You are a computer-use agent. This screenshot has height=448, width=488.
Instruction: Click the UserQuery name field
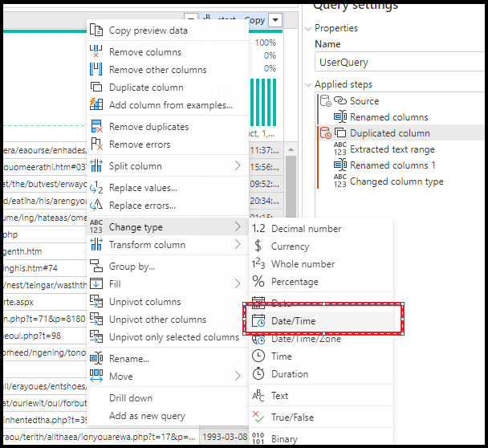coord(399,62)
